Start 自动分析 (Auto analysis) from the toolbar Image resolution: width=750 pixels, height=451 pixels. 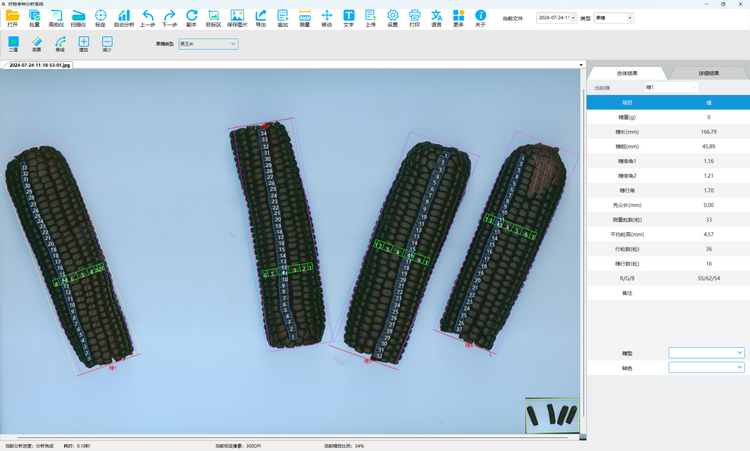(x=123, y=16)
